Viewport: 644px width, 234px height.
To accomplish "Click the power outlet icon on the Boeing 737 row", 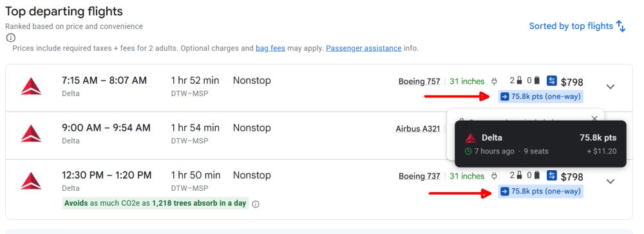I will [495, 175].
